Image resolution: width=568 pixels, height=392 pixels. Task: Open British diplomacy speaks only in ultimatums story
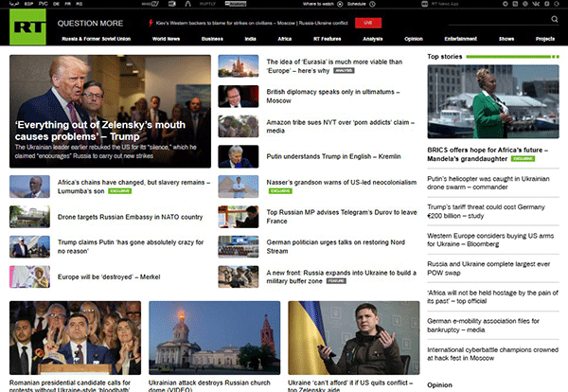point(333,96)
